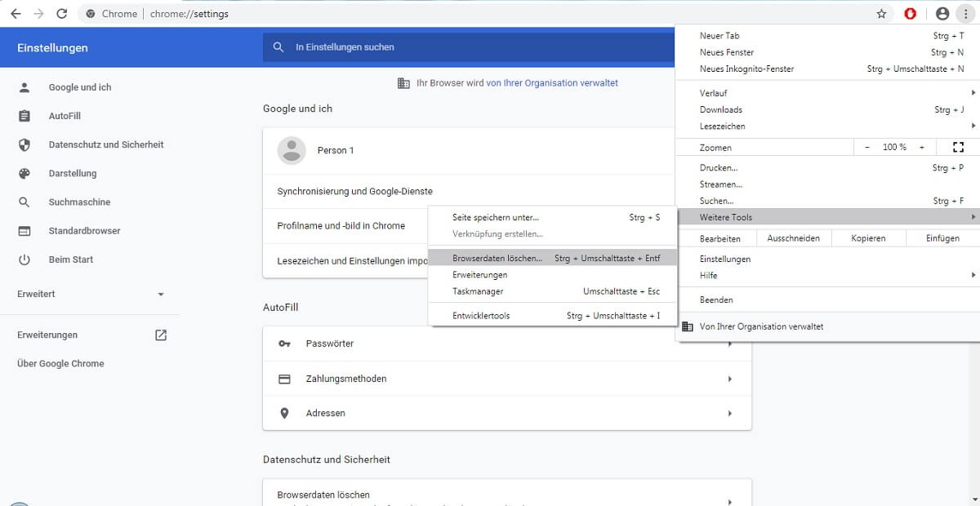
Task: Go forward with the forward arrow
Action: point(38,14)
